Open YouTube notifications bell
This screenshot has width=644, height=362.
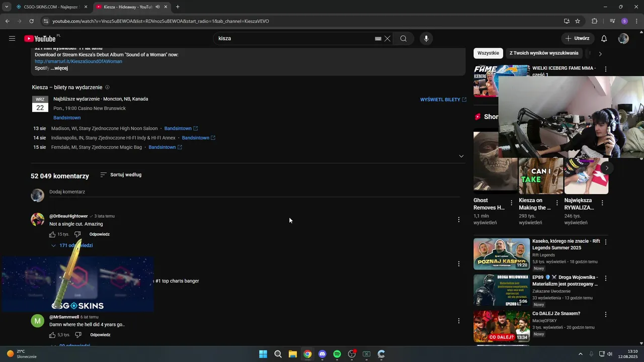pyautogui.click(x=604, y=39)
